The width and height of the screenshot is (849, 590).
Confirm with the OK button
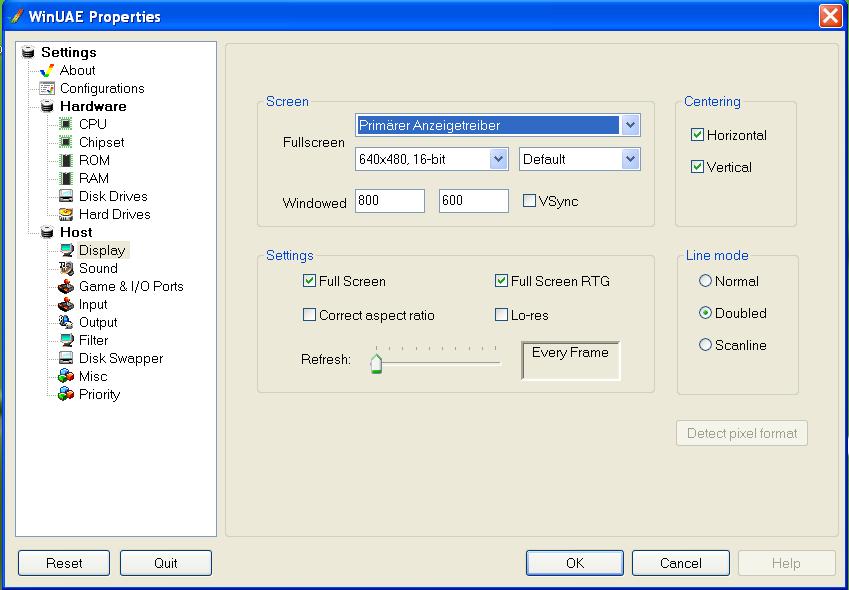[x=574, y=563]
